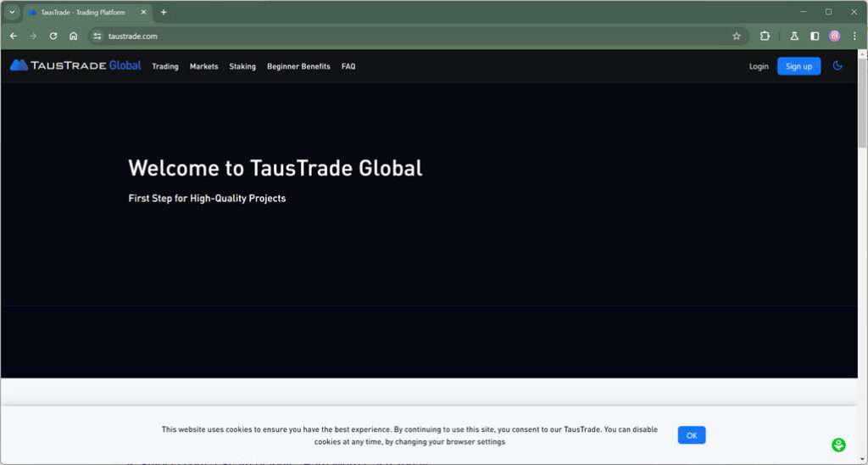The image size is (868, 465).
Task: Open the browser home page
Action: coord(73,36)
